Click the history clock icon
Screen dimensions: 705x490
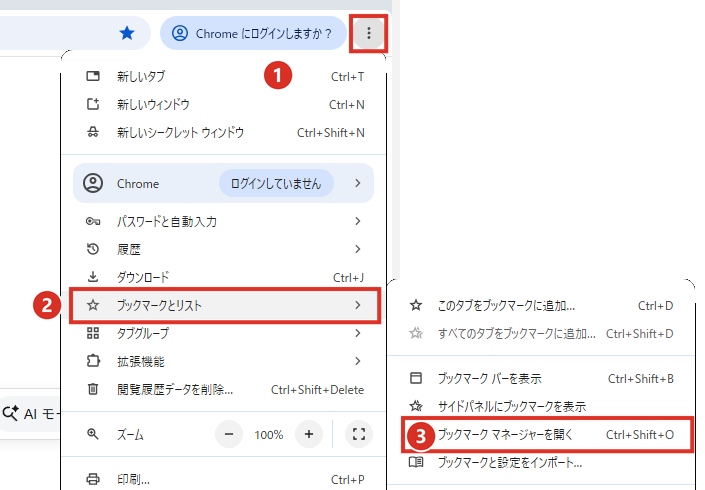[x=93, y=249]
